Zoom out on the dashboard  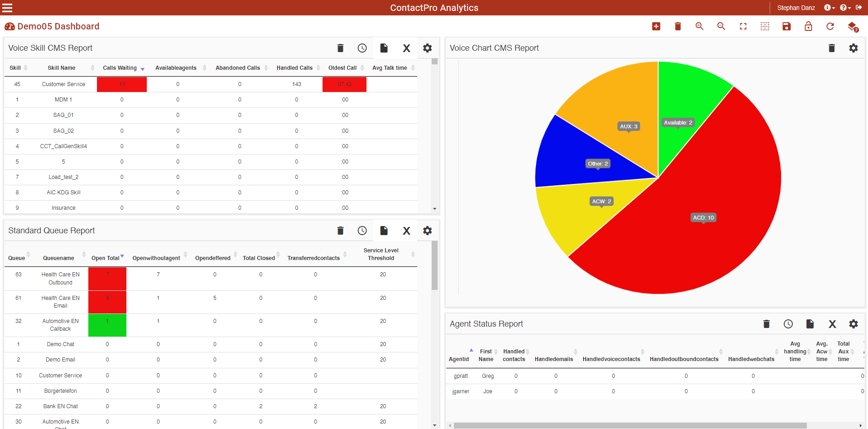click(721, 26)
